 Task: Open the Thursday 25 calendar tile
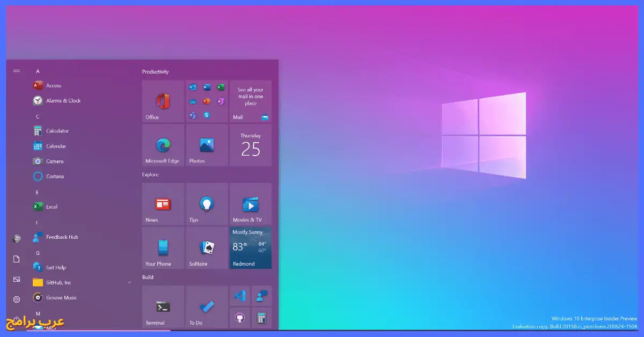(x=251, y=145)
